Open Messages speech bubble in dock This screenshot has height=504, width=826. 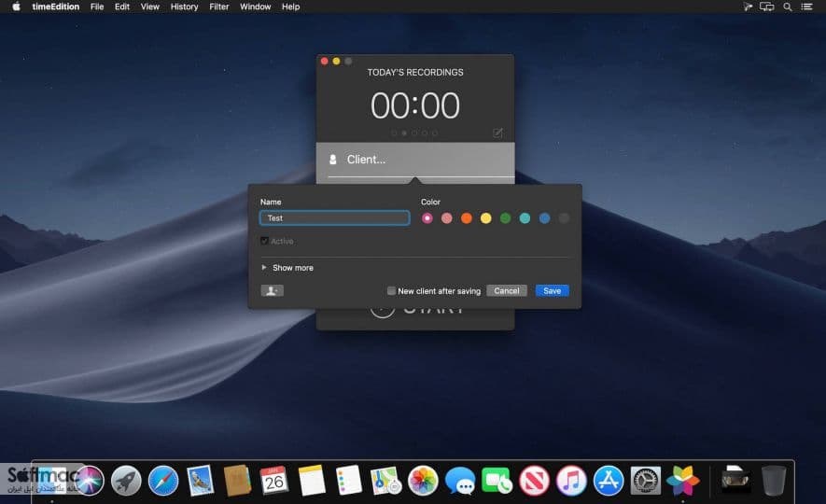click(460, 481)
